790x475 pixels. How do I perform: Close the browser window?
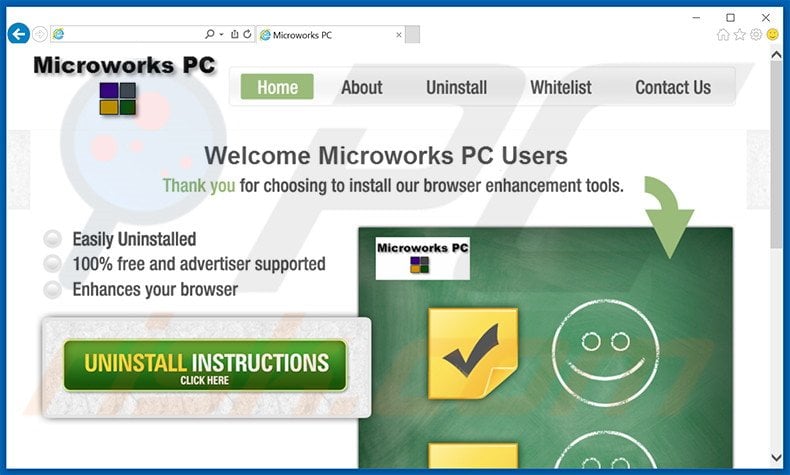[x=766, y=17]
